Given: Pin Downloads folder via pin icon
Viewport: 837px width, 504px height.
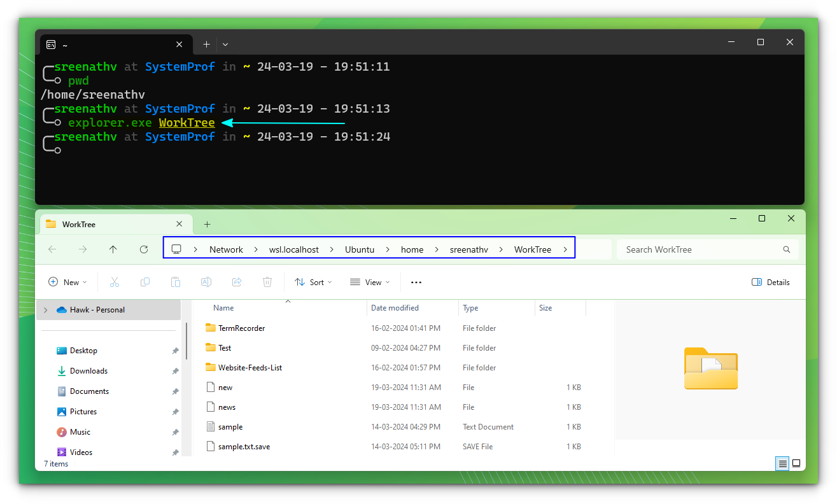Looking at the screenshot, I should 175,370.
